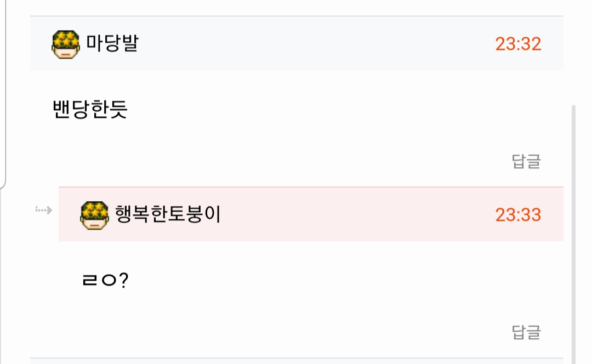This screenshot has height=364, width=592.
Task: Open the 행복한토붕이 username profile
Action: tap(168, 214)
